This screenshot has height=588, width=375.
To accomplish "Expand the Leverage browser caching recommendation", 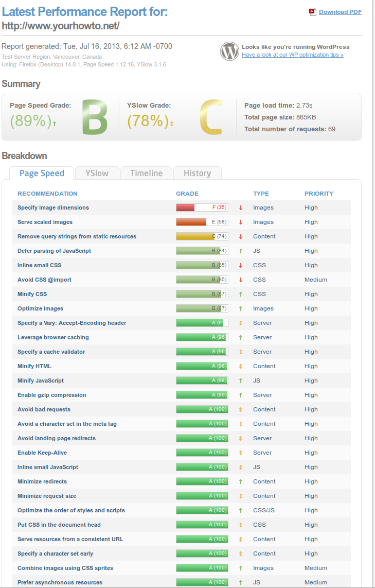I will [53, 337].
